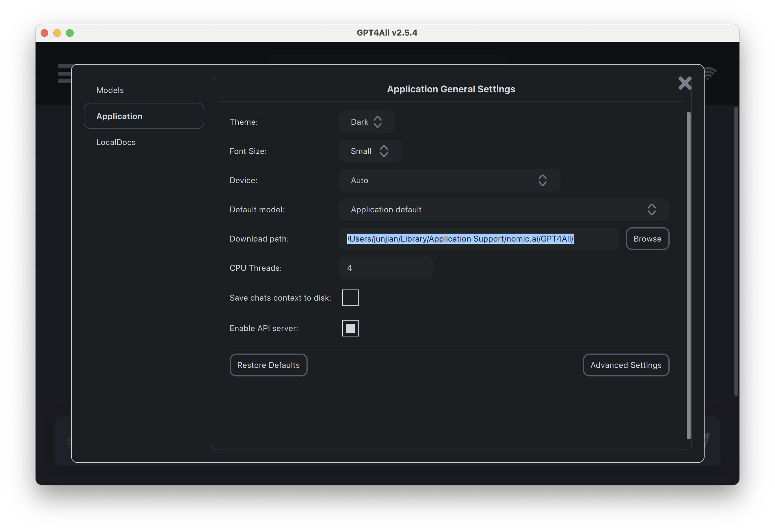Enable Save chats context to disk

click(350, 298)
